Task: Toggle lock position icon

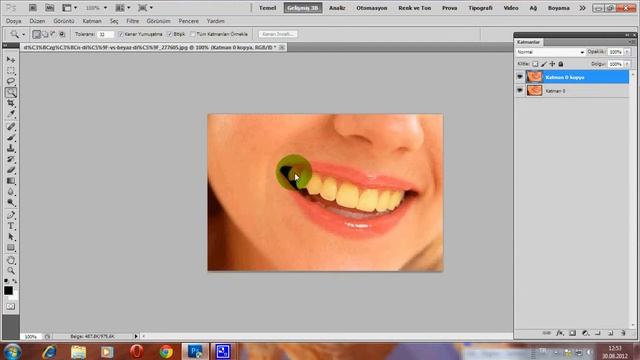Action: [x=552, y=64]
